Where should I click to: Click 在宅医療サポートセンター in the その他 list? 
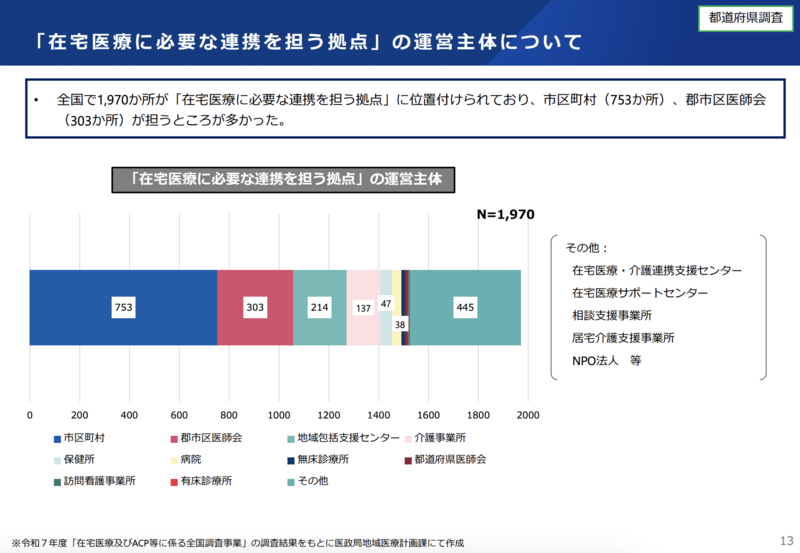click(x=639, y=293)
